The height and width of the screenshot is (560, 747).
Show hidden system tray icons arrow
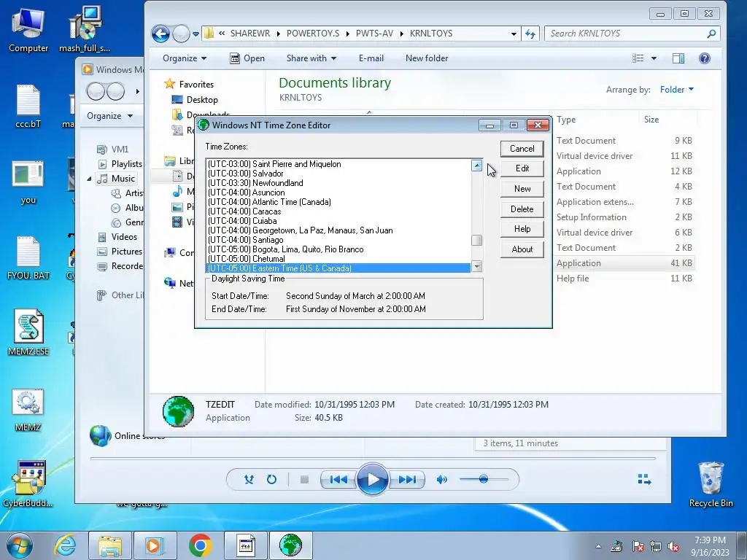598,547
